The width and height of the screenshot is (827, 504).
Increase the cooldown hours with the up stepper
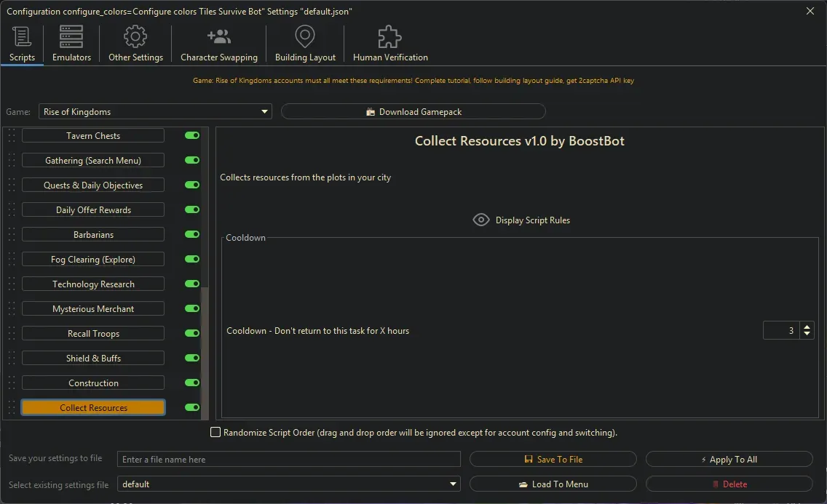(807, 327)
